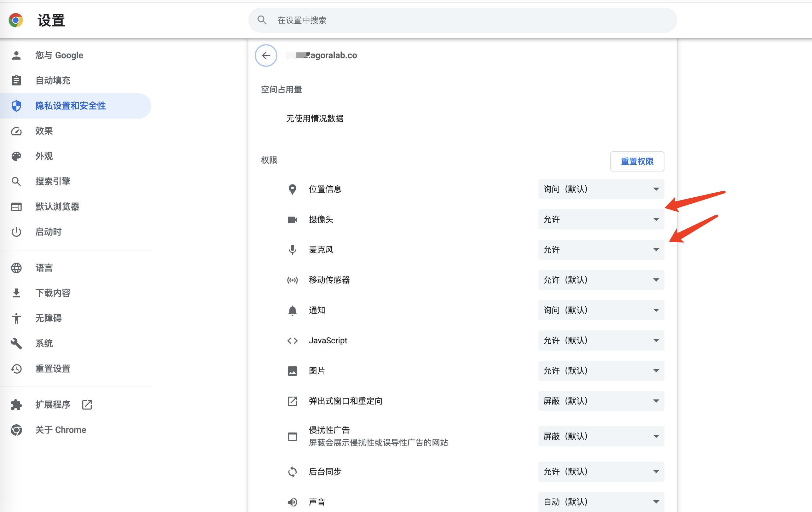Open the 默认浏览器 settings section

[76, 207]
